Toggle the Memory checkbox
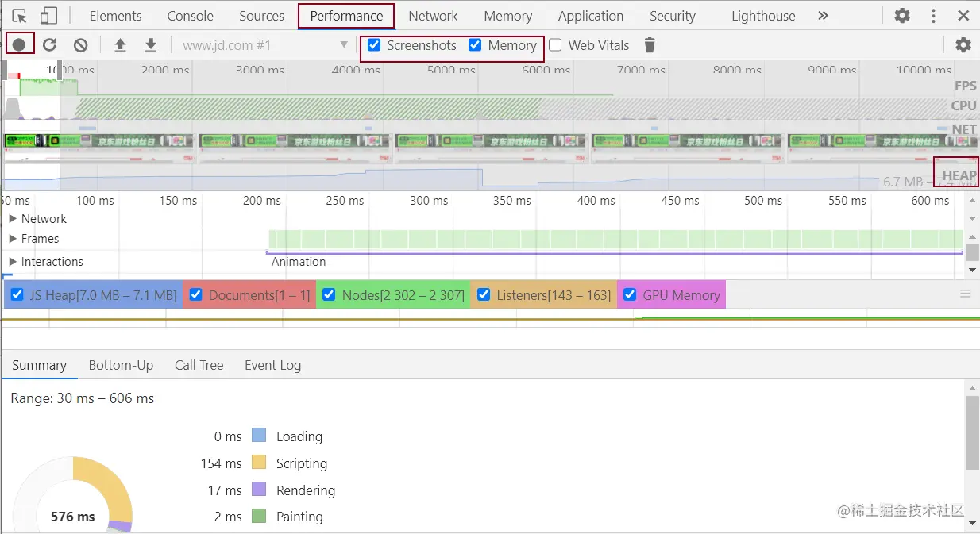The width and height of the screenshot is (980, 534). pyautogui.click(x=475, y=45)
